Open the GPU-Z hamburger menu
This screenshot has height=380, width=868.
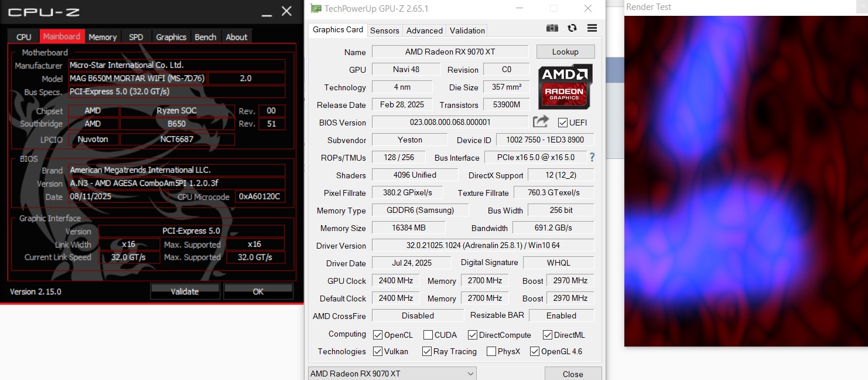(x=592, y=28)
